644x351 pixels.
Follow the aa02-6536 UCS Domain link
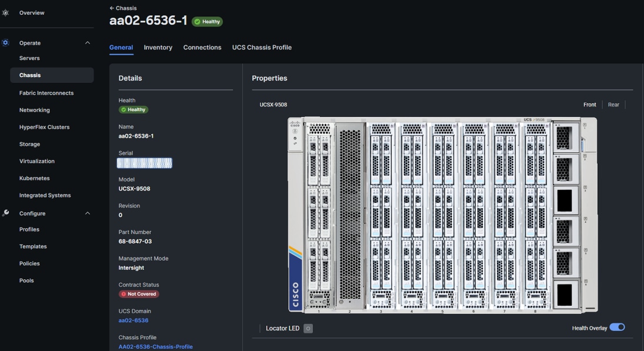tap(134, 320)
